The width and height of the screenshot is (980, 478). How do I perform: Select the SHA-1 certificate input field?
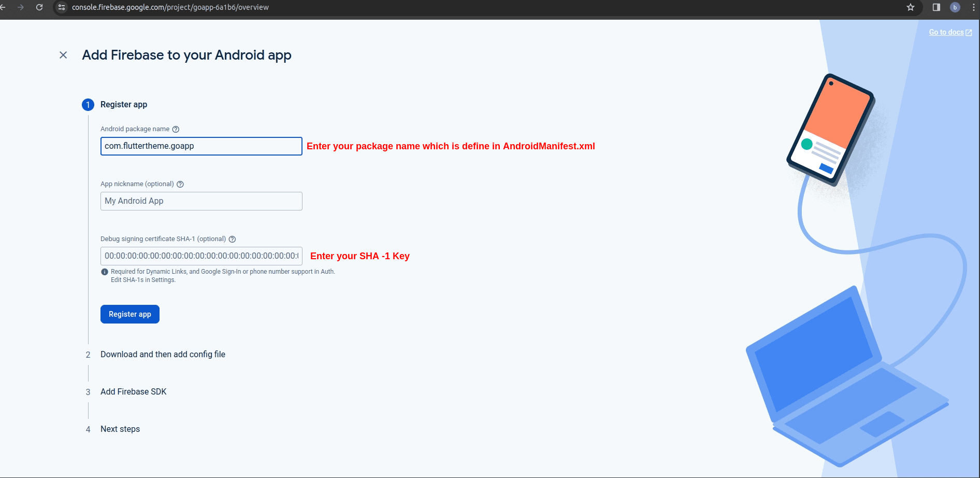click(201, 256)
